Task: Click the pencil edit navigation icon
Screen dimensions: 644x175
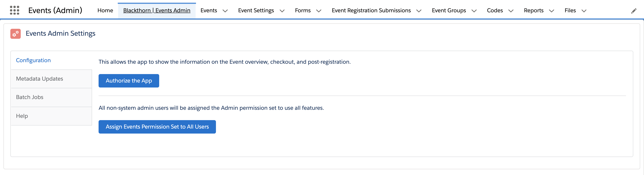Action: [x=634, y=11]
